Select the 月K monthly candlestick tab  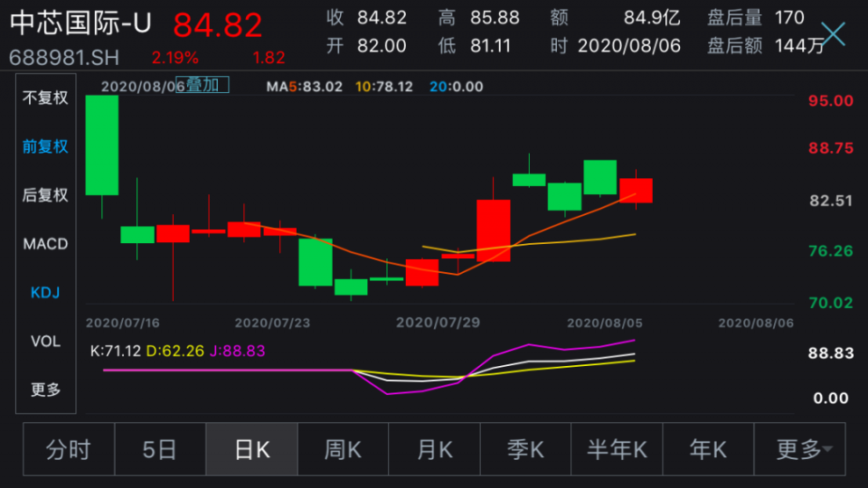pos(434,449)
